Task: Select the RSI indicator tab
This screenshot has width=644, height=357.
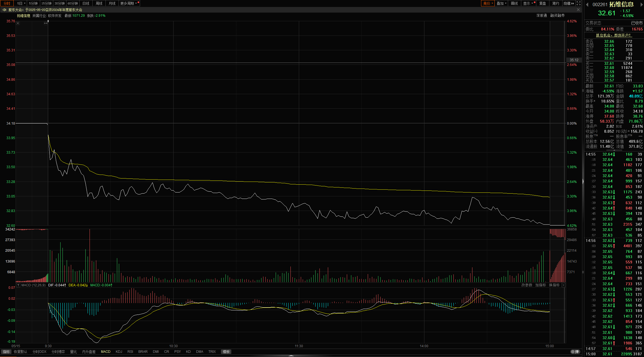Action: tap(130, 352)
